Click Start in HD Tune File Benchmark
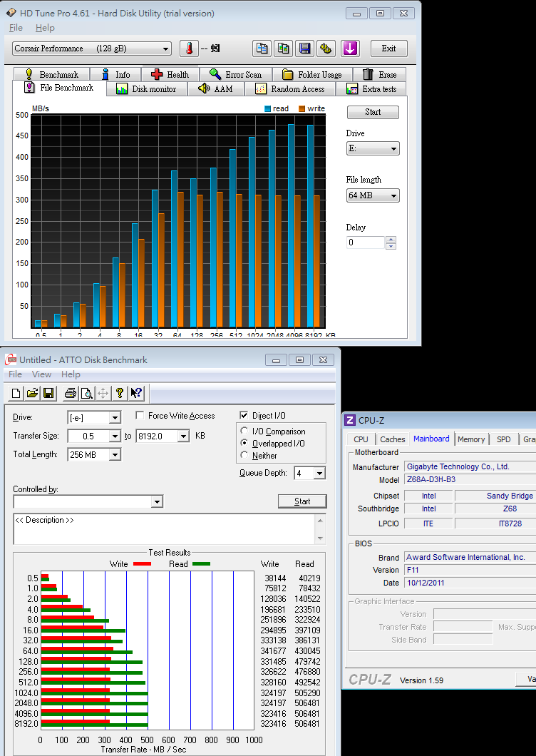This screenshot has height=756, width=536. 373,112
